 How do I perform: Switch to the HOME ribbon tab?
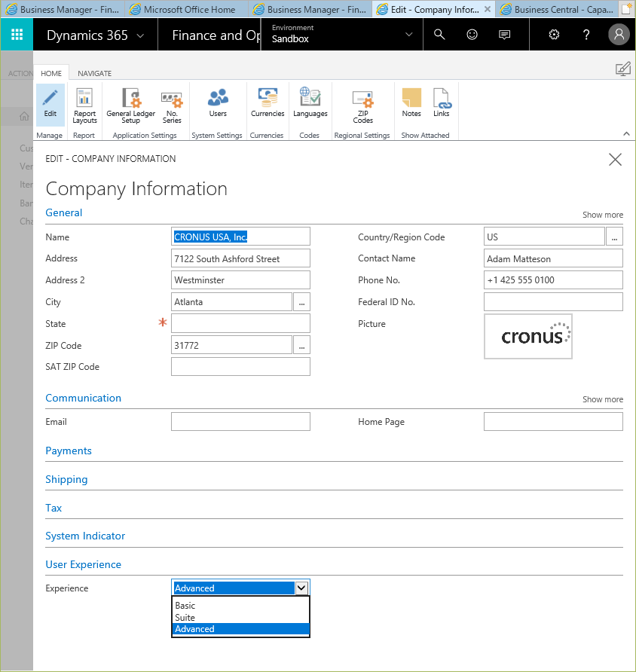pos(51,73)
